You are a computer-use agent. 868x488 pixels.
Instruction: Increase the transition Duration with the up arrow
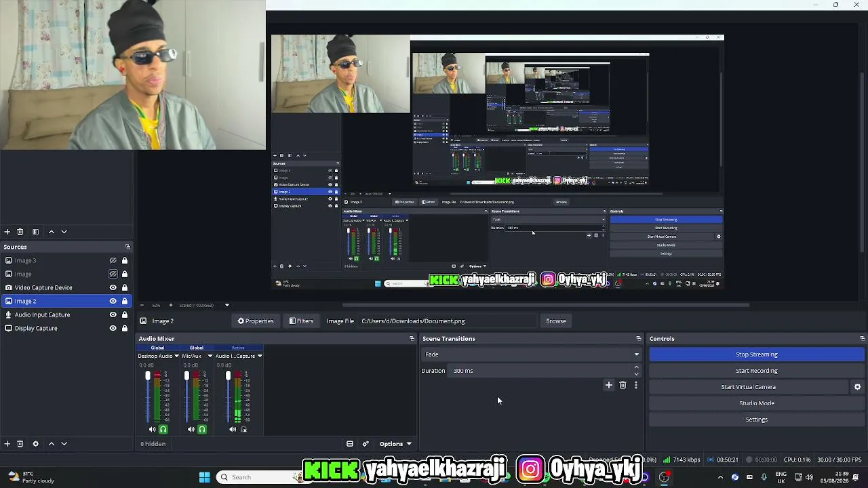point(636,367)
